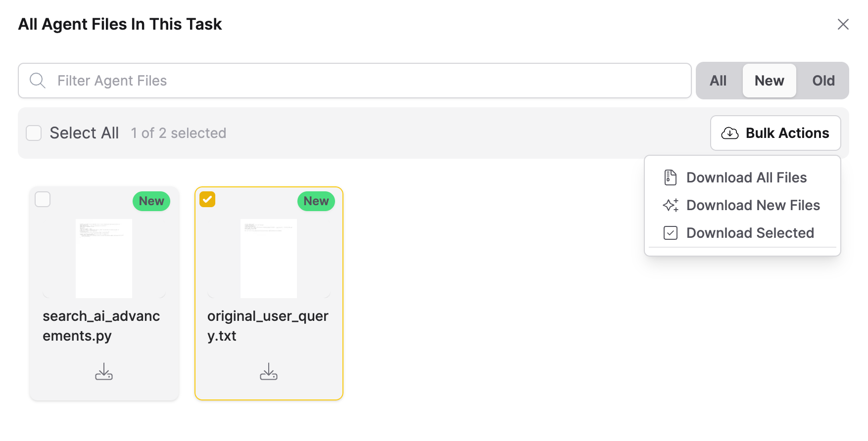Click the document icon beside Download All Files
Viewport: 868px width, 441px height.
(x=671, y=177)
